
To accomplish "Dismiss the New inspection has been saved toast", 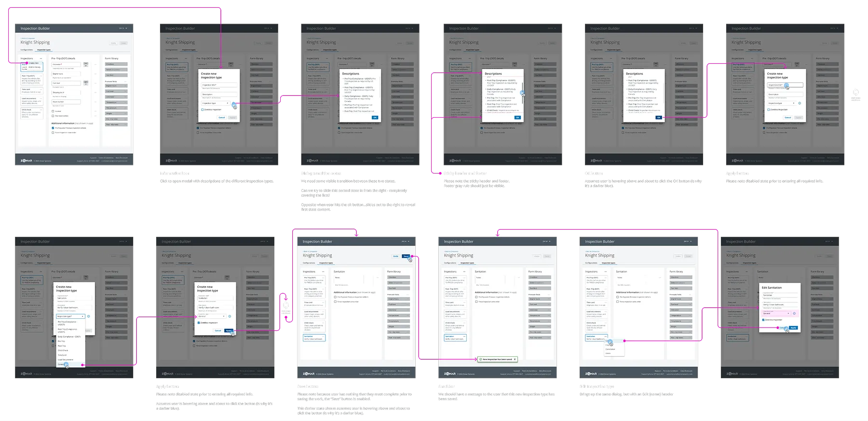I will [515, 359].
